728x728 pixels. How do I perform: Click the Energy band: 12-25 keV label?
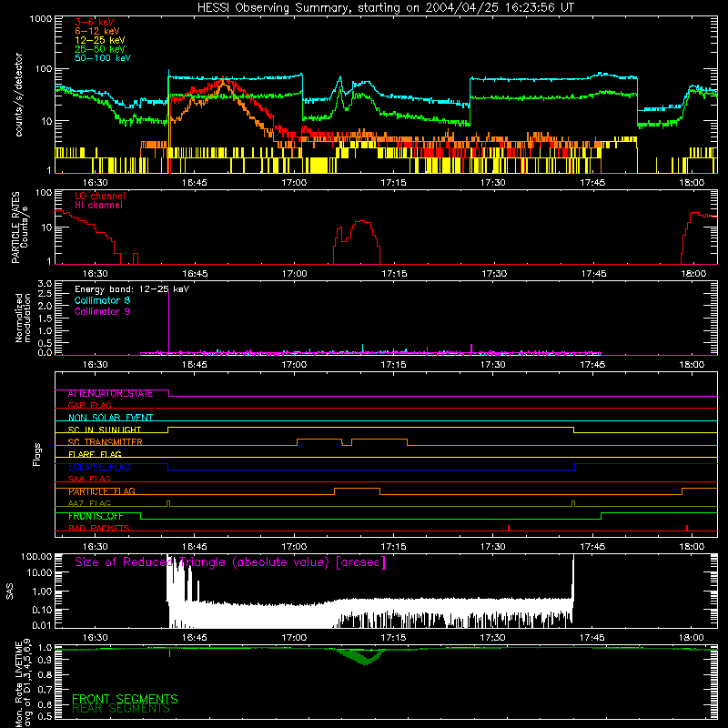[132, 289]
